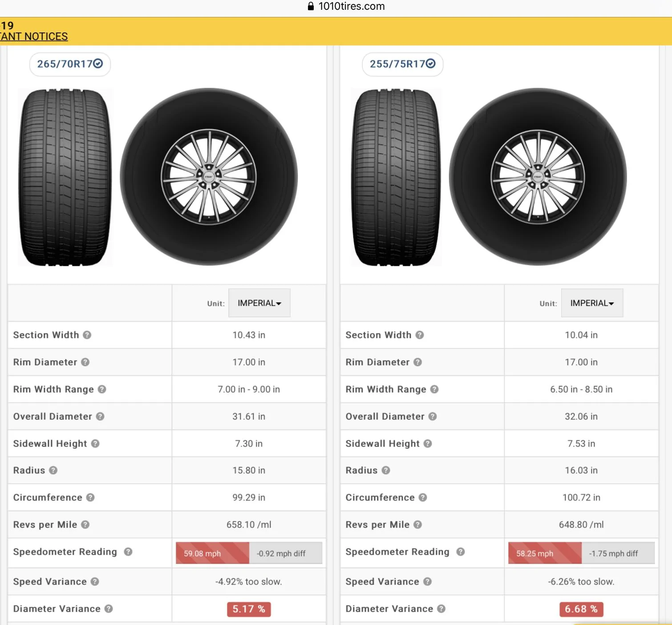Click help icon next to right Speed Variance
The height and width of the screenshot is (625, 672).
427,581
